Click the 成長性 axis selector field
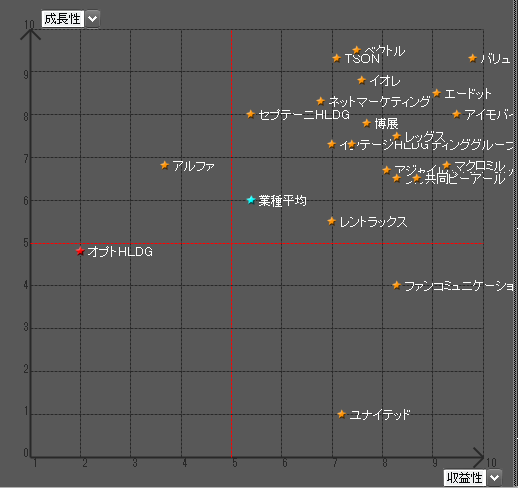The height and width of the screenshot is (488, 518). coord(63,19)
